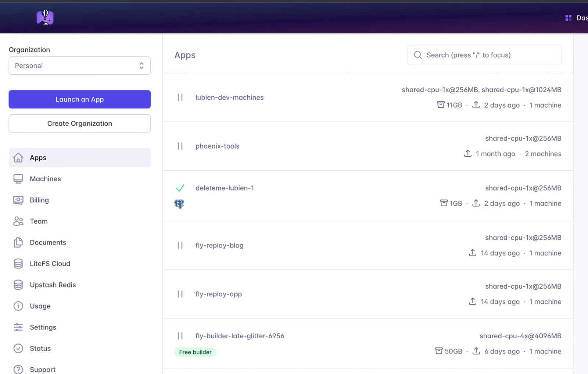
Task: Click the 50GB volume storage icon
Action: pos(439,351)
